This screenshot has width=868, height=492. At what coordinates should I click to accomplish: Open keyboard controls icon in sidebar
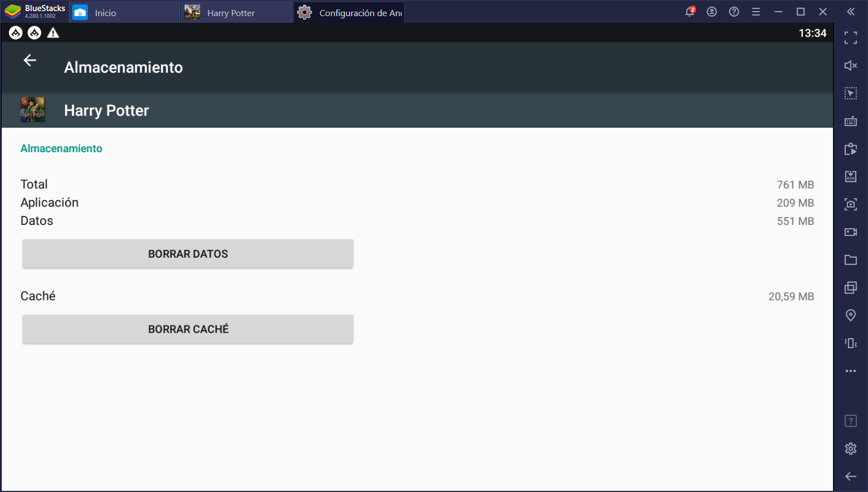(x=851, y=121)
